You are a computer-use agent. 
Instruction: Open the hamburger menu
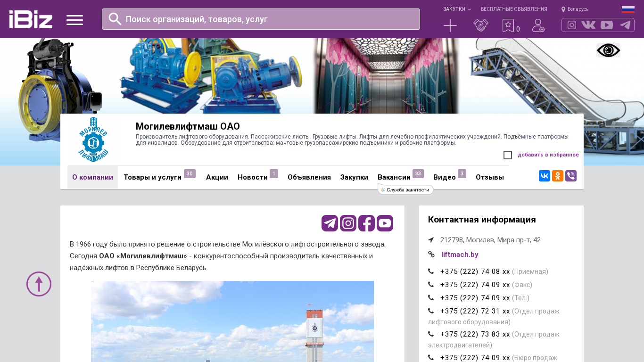[x=74, y=20]
